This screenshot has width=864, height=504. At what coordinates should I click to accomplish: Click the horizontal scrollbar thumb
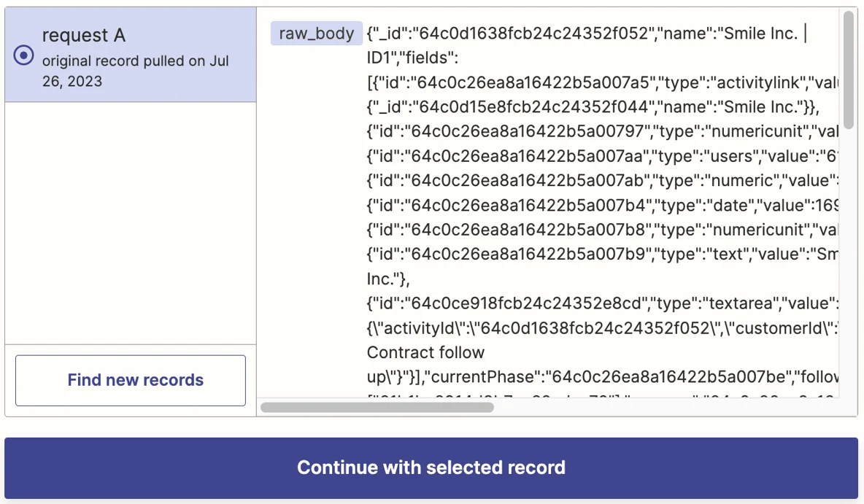[377, 408]
